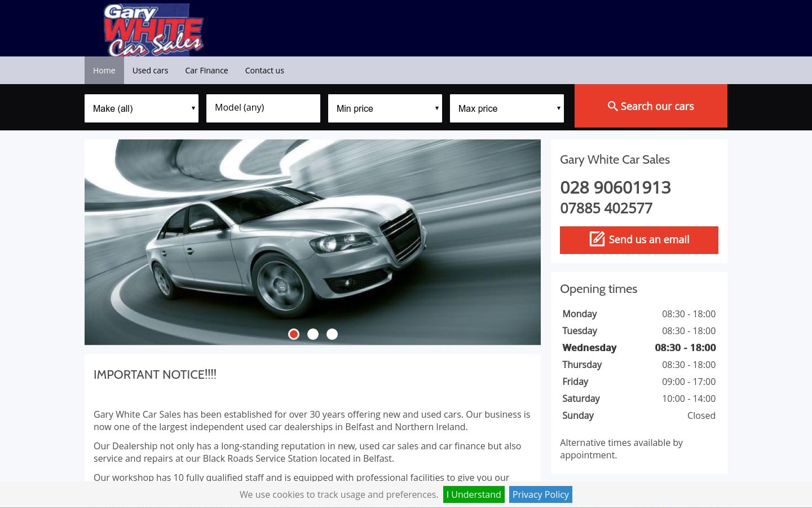Click the silver car slideshow image
Image resolution: width=812 pixels, height=508 pixels.
click(312, 242)
